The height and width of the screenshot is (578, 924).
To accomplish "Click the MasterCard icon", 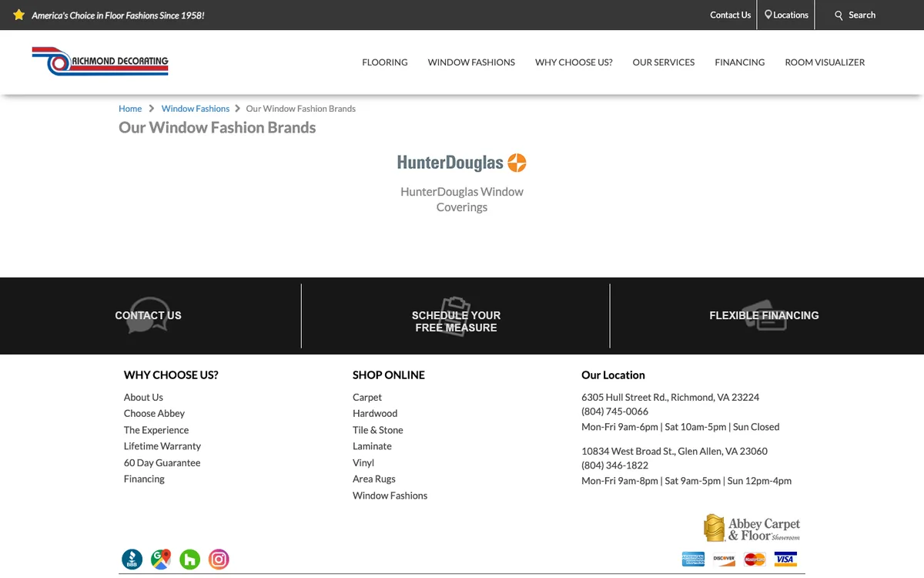I will [755, 560].
